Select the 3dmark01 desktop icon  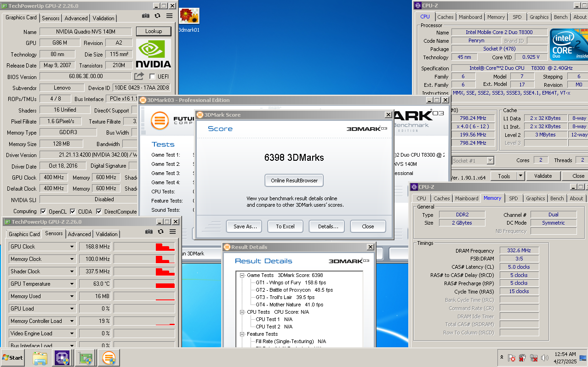189,20
